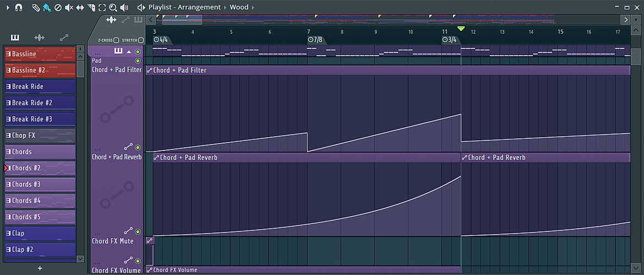Select the Delete tool icon
This screenshot has height=275, width=644.
[x=58, y=7]
